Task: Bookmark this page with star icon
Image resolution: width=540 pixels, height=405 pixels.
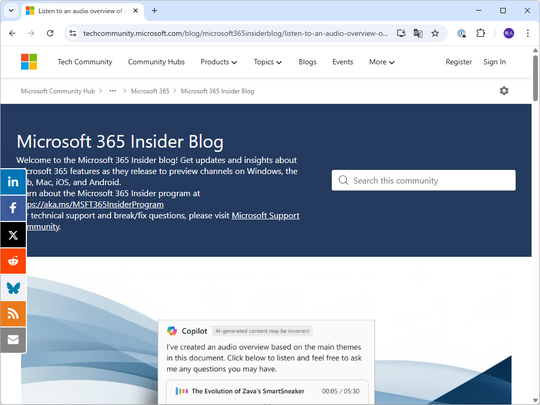Action: tap(435, 33)
